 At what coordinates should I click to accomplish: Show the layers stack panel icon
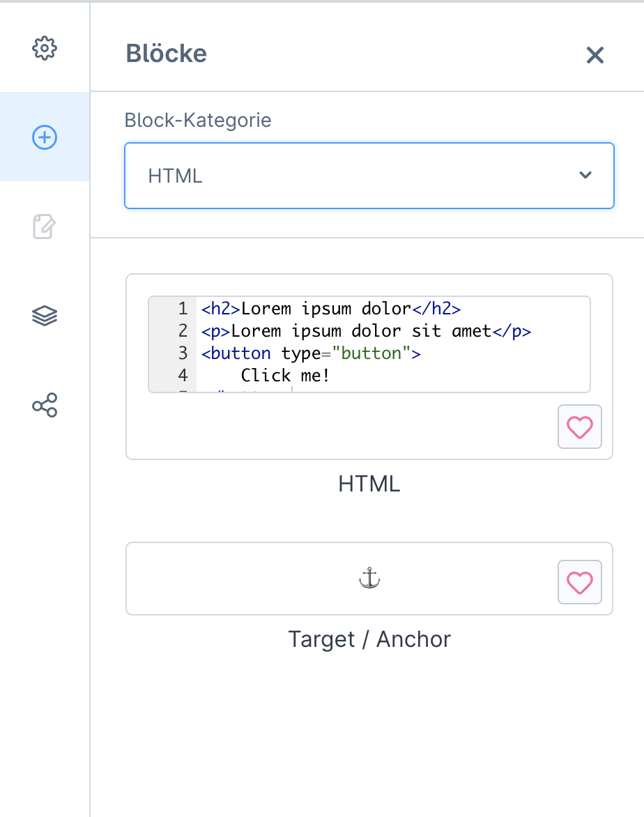pos(45,316)
